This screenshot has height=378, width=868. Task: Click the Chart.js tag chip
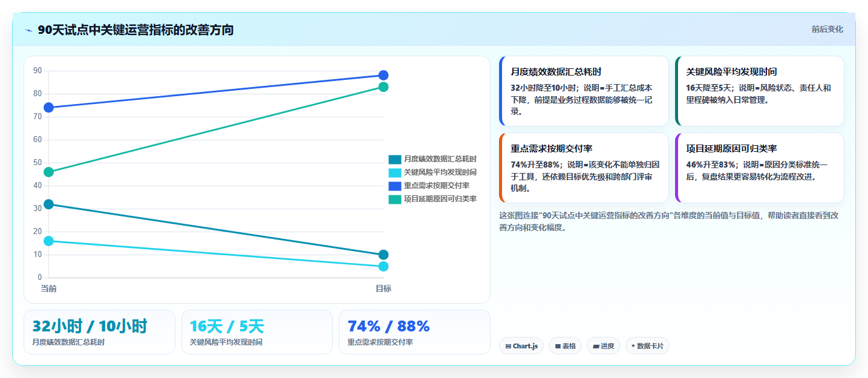point(521,346)
